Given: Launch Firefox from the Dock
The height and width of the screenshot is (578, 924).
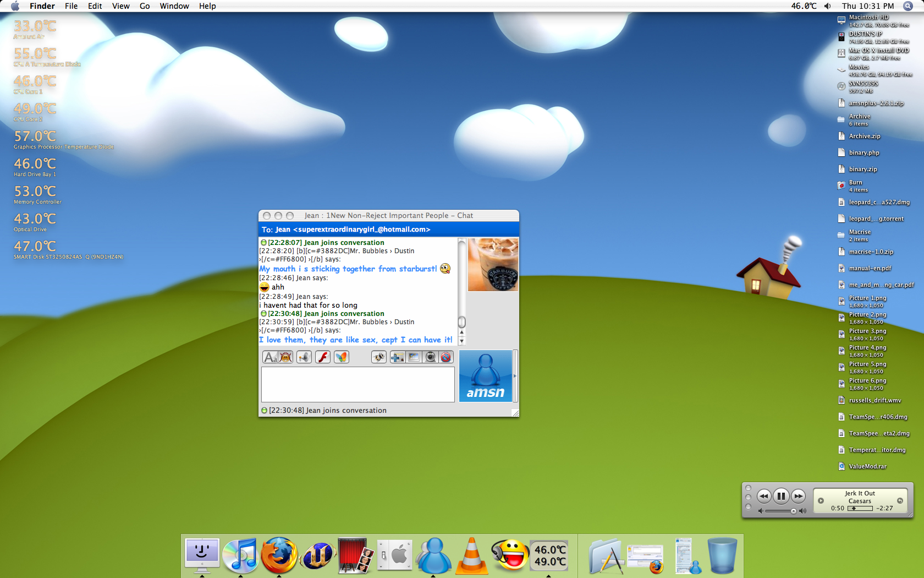Looking at the screenshot, I should pyautogui.click(x=279, y=555).
